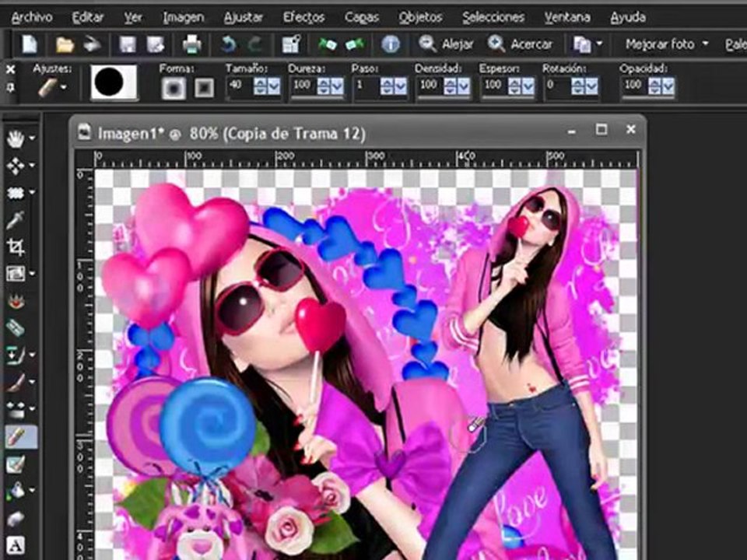This screenshot has width=747, height=560.
Task: Open the Capas menu
Action: [x=360, y=16]
